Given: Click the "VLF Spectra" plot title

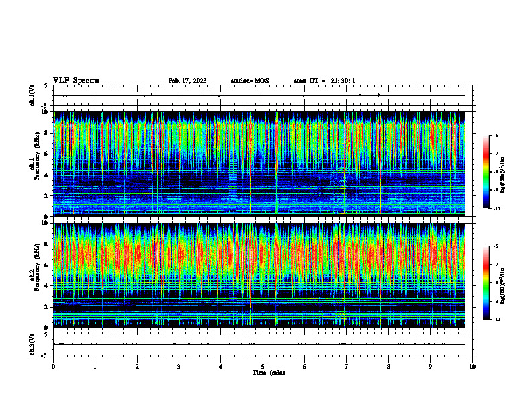Looking at the screenshot, I should coord(76,81).
